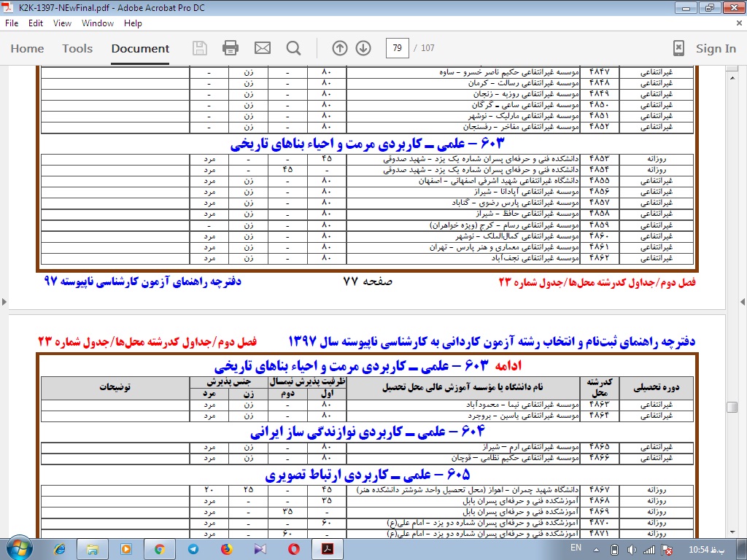Click the EN language indicator

[576, 548]
